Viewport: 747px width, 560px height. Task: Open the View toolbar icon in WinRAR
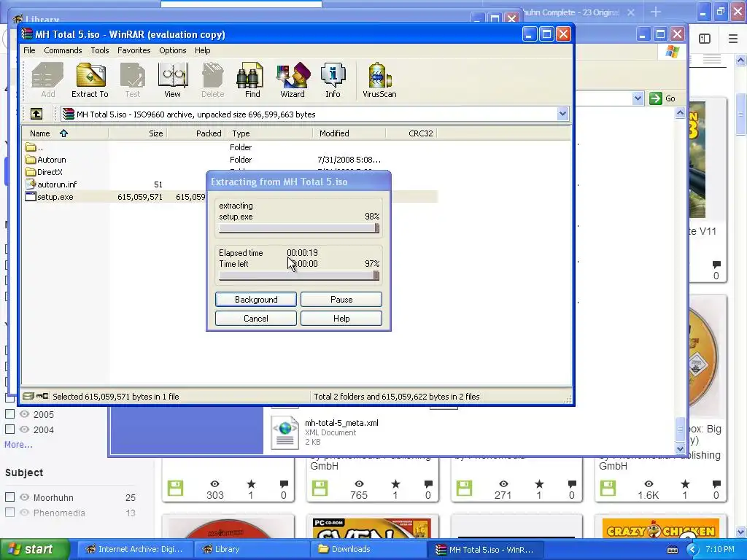click(172, 75)
